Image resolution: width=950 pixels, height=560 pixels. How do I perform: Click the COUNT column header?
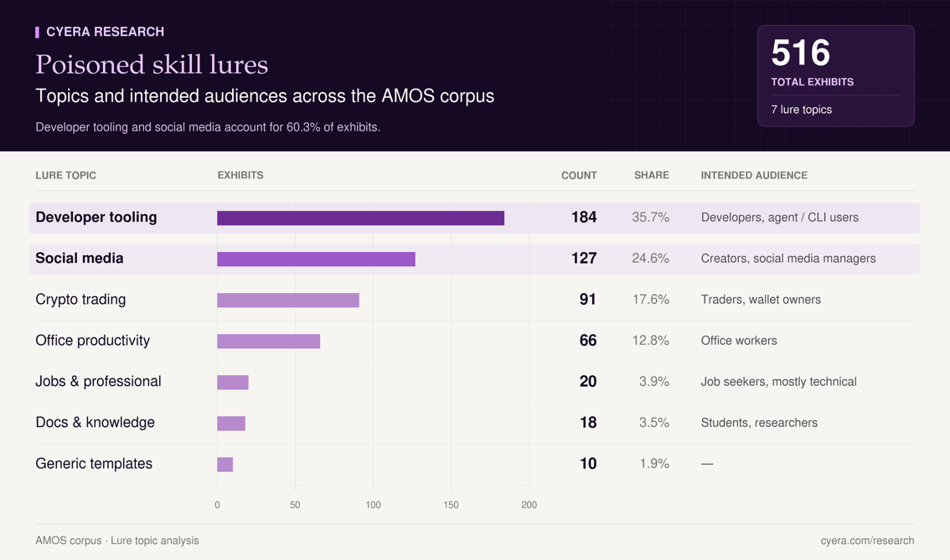(579, 176)
